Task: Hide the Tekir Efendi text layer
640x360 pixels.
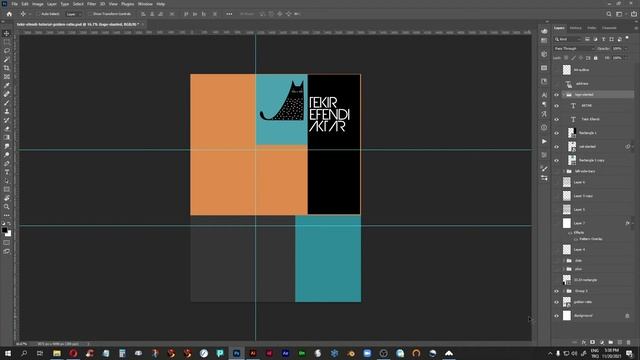Action: pos(556,119)
